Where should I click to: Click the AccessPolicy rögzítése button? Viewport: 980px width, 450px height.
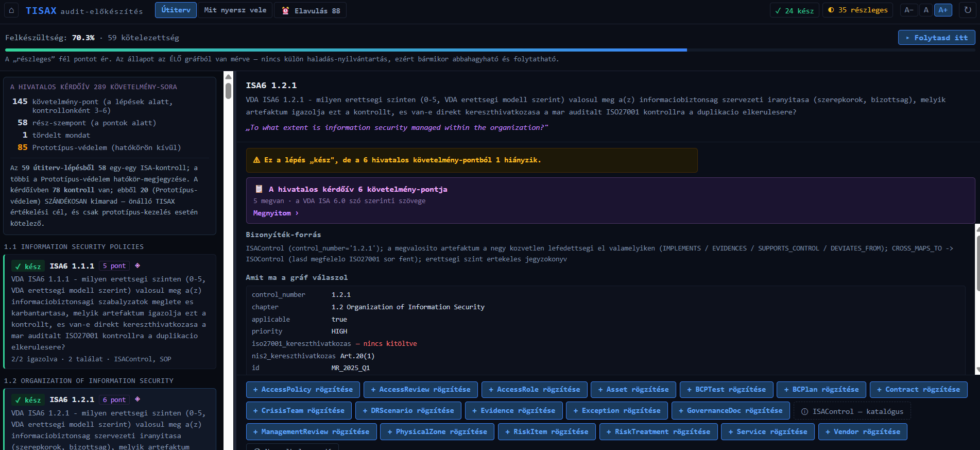[303, 390]
